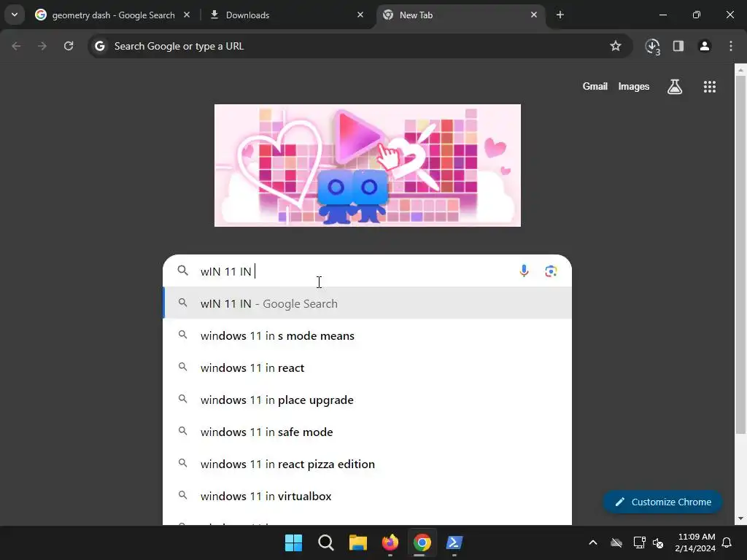Choose 'windows 11 in react' suggestion

368,367
